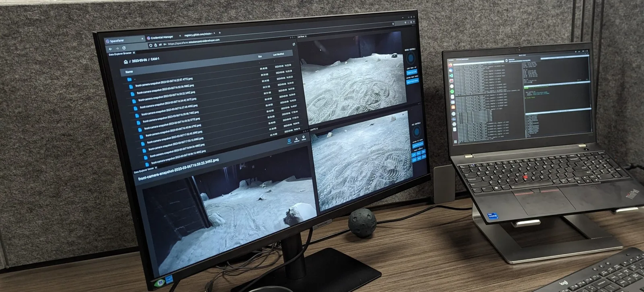Click the browser forward arrow
Viewport: 644px width, 292px height.
117,48
